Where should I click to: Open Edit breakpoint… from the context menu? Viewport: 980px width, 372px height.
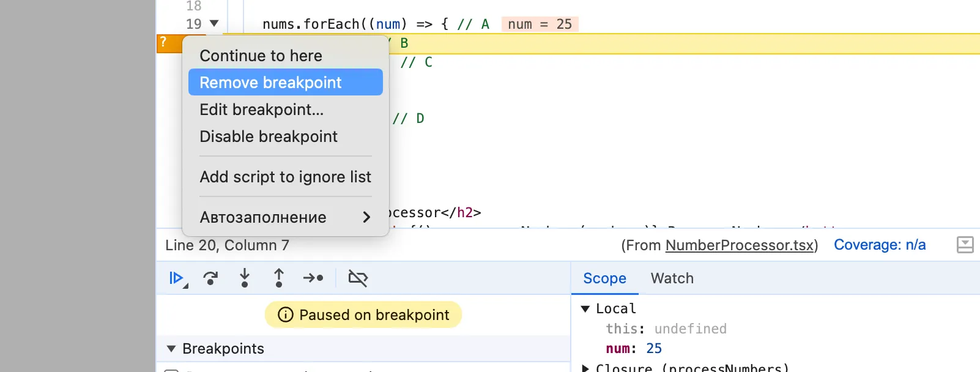286,110
